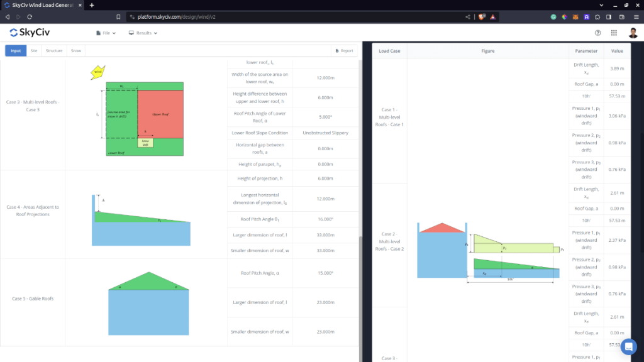This screenshot has width=644, height=362.
Task: Click the Brave Shields lion icon
Action: click(x=482, y=17)
